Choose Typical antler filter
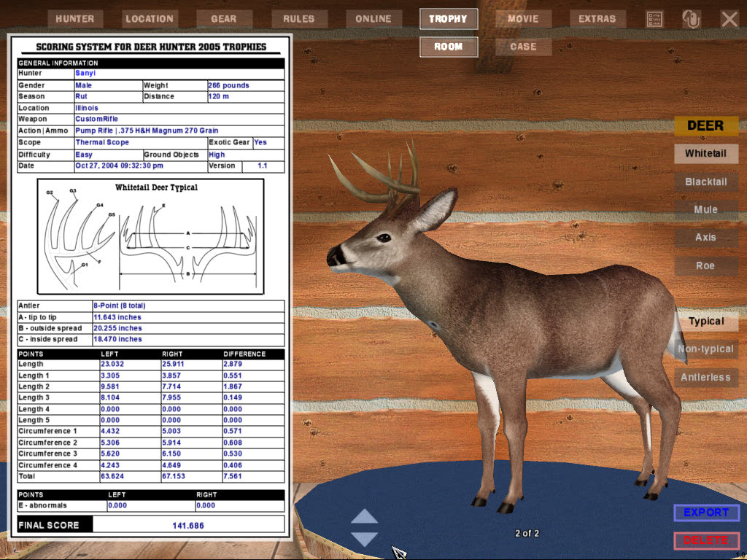The height and width of the screenshot is (560, 747). [x=705, y=322]
